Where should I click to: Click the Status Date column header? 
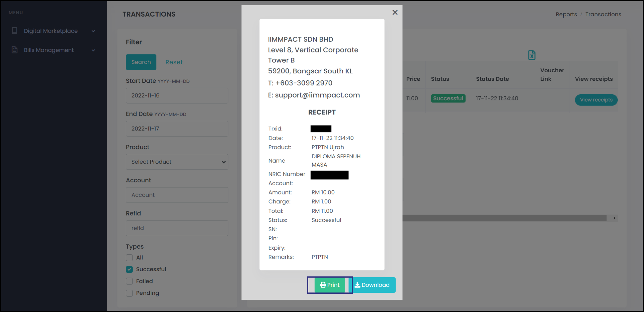tap(492, 79)
